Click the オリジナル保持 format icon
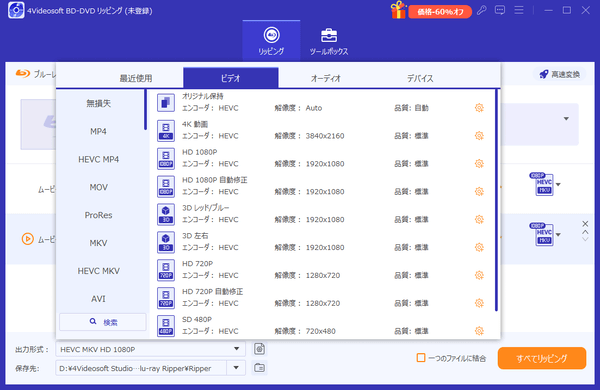This screenshot has width=600, height=390. [x=166, y=103]
